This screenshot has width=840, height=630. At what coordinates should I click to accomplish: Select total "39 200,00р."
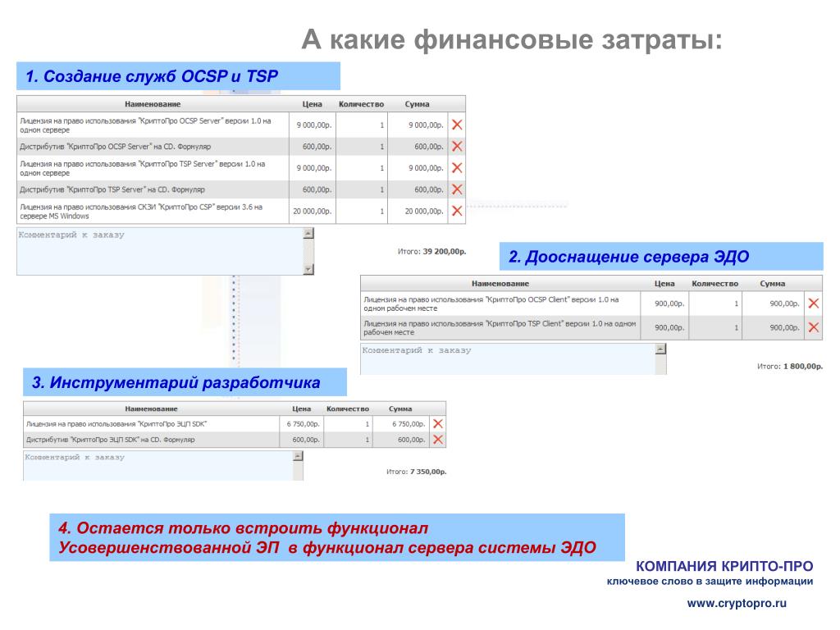coord(444,251)
